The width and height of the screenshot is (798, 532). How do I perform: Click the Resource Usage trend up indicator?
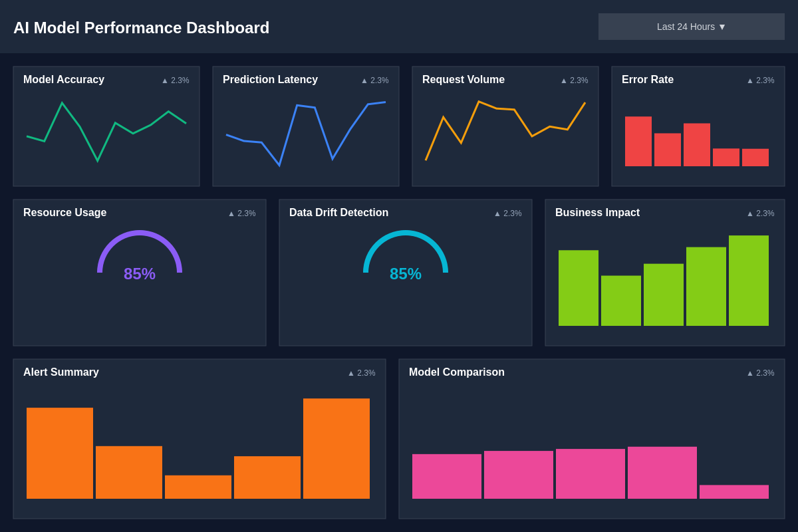pos(242,213)
